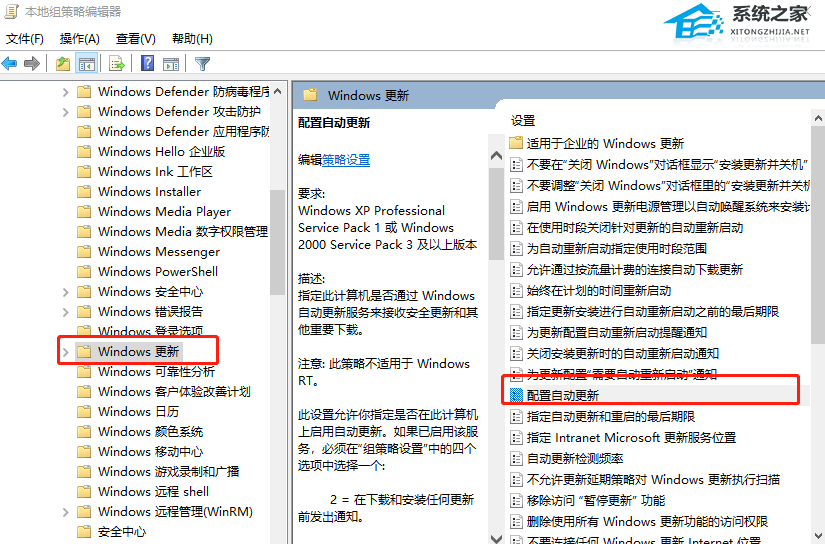Open the 文件(F) menu
Screen dimensions: 825x544
point(25,39)
